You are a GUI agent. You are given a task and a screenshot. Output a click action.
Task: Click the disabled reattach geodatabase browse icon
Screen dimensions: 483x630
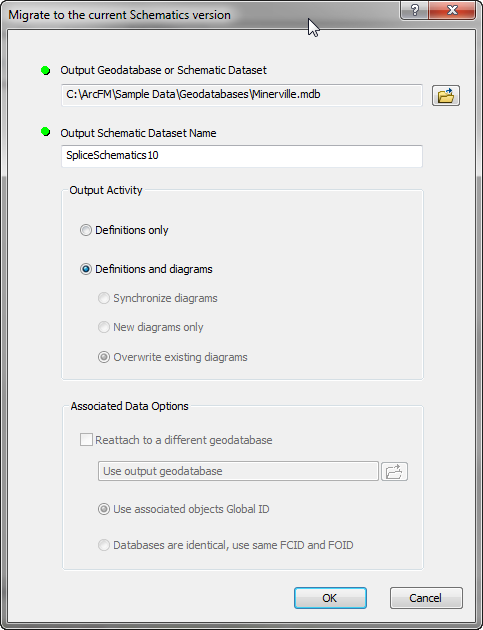(394, 471)
